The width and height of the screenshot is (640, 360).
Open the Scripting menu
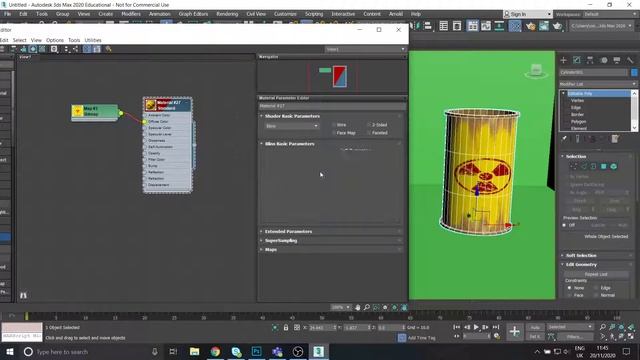tap(314, 14)
